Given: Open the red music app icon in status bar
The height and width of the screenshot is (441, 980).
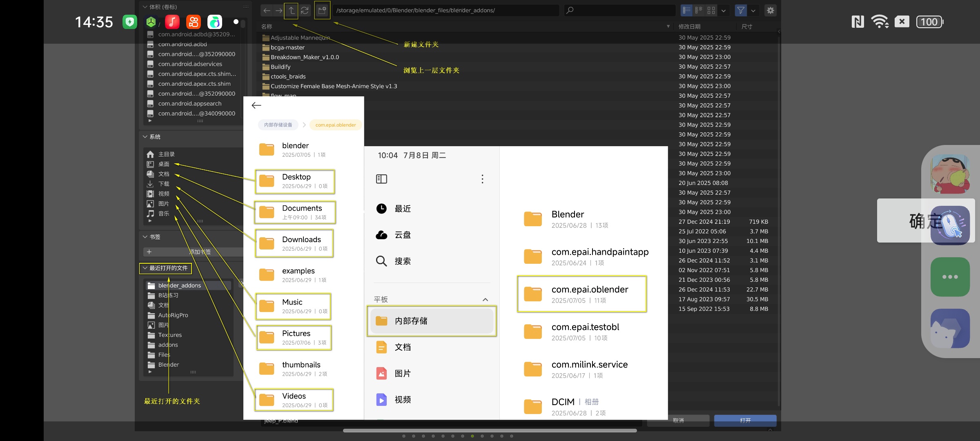Looking at the screenshot, I should point(172,22).
